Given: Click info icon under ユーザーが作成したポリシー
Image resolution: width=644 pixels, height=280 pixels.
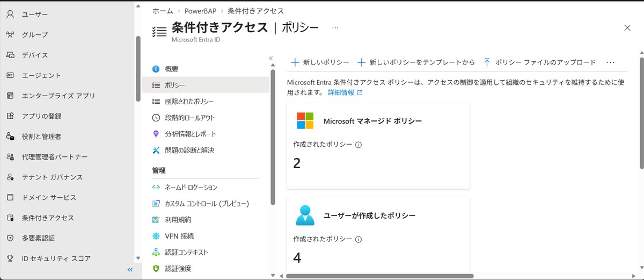Looking at the screenshot, I should pyautogui.click(x=358, y=239).
